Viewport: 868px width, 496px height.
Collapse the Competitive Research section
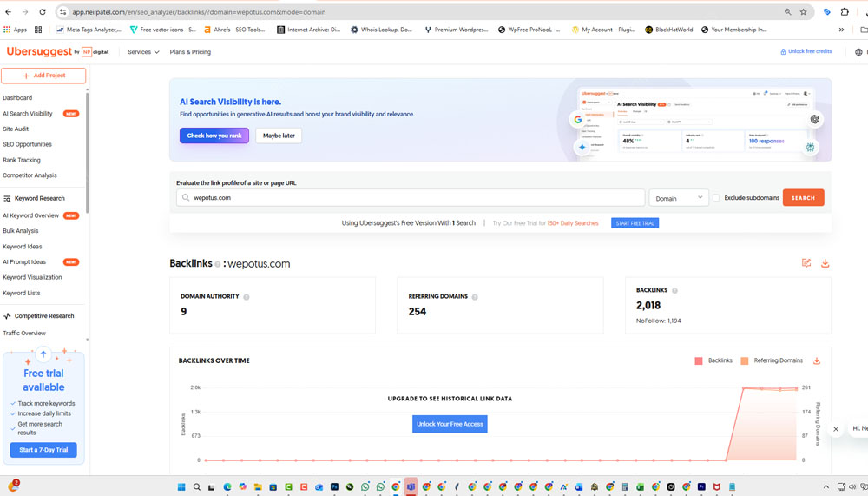click(x=39, y=316)
